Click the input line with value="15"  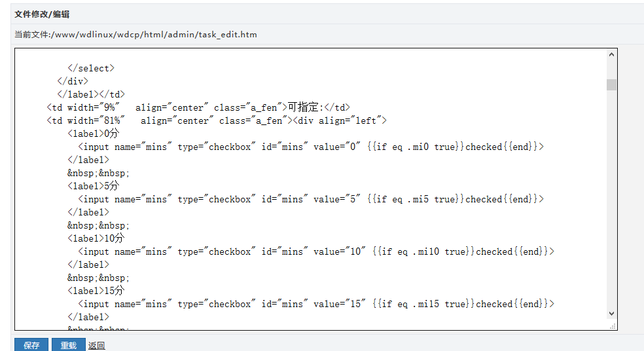pyautogui.click(x=316, y=304)
